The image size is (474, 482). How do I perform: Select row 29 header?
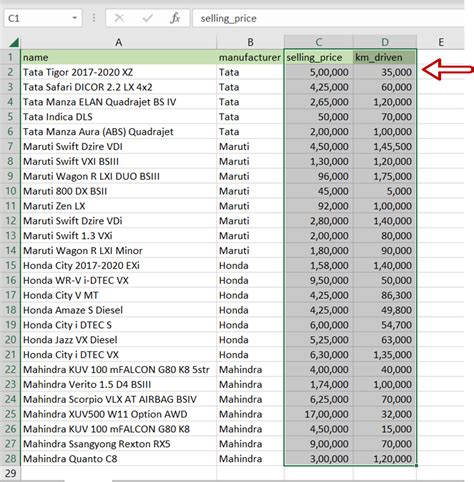click(10, 473)
